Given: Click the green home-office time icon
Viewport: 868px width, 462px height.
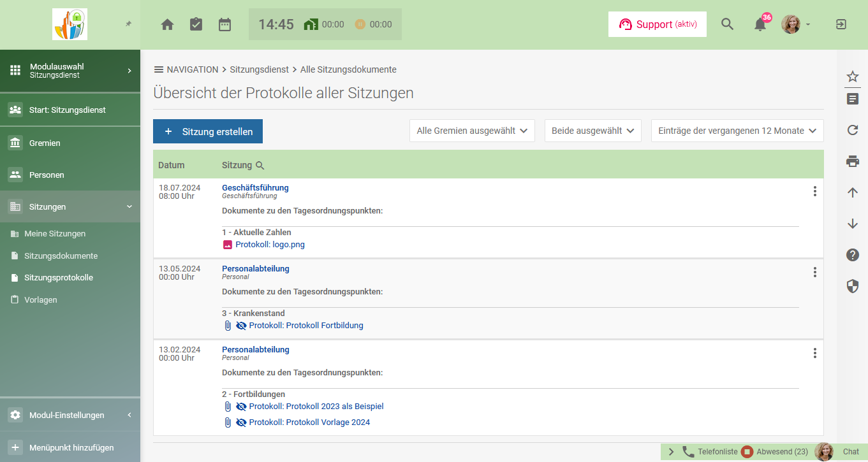Looking at the screenshot, I should click(311, 24).
